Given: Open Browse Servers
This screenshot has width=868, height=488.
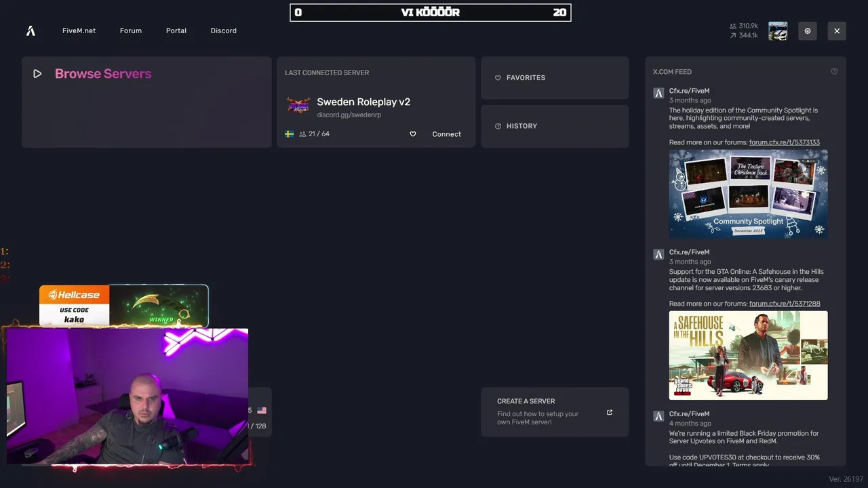Looking at the screenshot, I should (146, 102).
